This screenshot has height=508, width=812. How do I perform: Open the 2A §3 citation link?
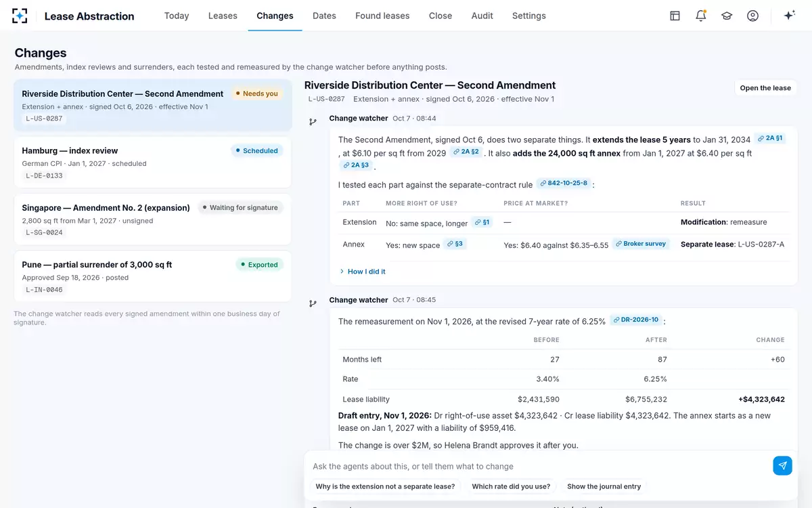[356, 165]
